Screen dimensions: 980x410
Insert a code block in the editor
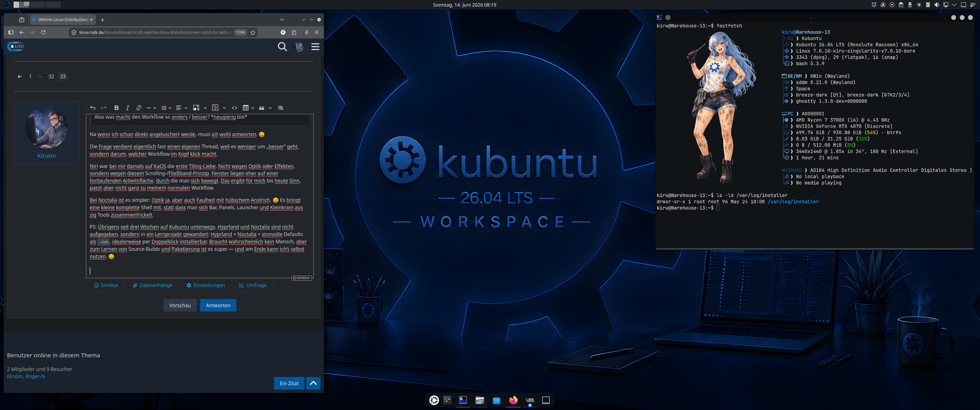point(215,108)
